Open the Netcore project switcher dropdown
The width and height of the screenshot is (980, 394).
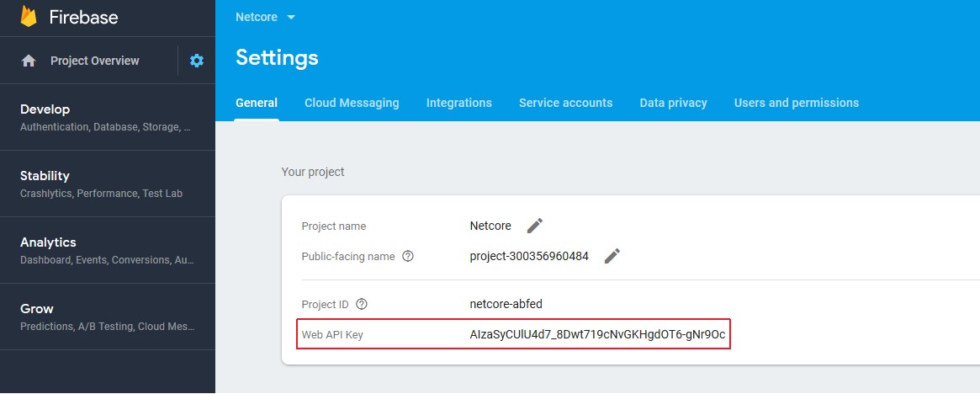click(265, 17)
